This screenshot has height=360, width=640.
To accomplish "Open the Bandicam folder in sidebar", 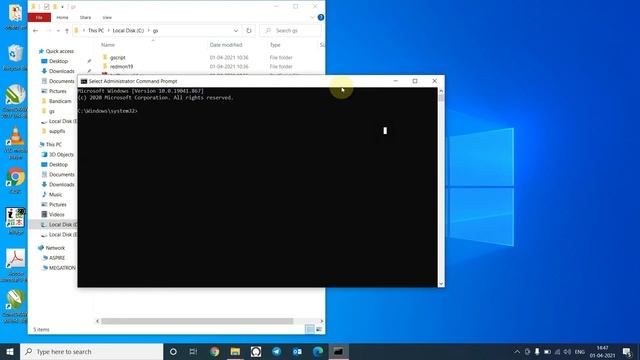I will coord(60,101).
